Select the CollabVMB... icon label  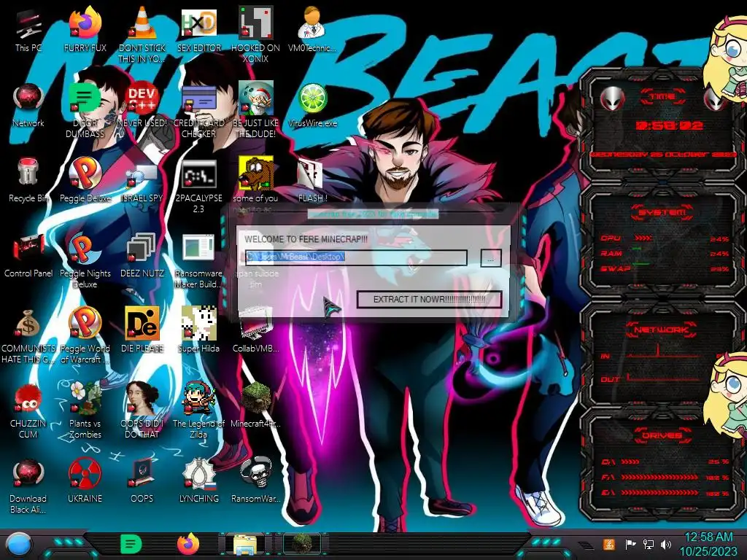pos(255,348)
